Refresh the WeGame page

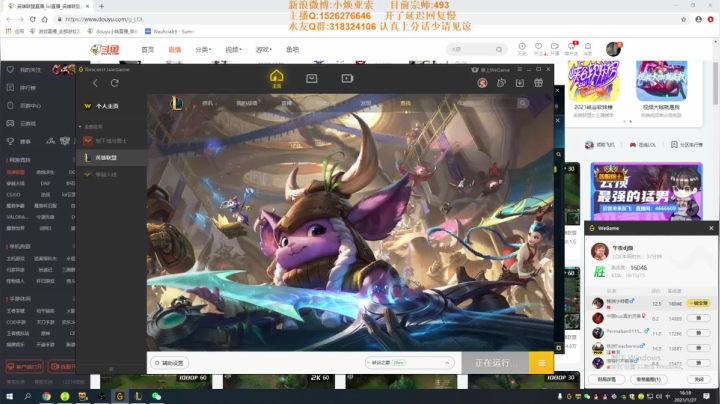pos(115,83)
